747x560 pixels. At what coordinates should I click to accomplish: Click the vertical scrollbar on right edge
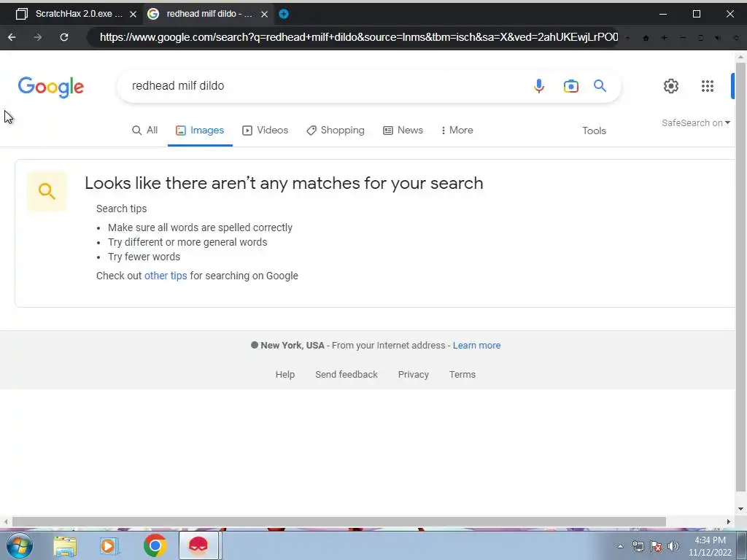pyautogui.click(x=741, y=276)
